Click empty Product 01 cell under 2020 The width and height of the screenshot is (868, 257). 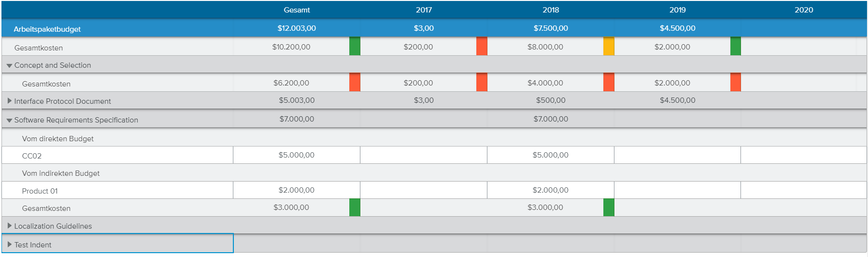point(804,190)
